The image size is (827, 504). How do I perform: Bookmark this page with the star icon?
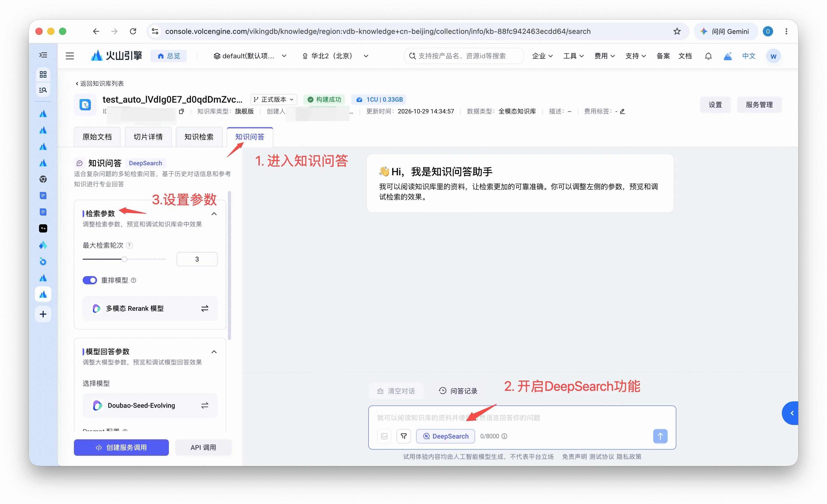tap(677, 31)
